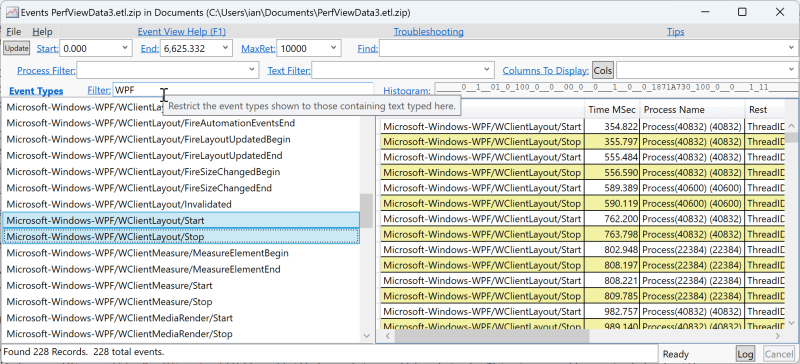Click the Columns To Display link

pos(546,70)
